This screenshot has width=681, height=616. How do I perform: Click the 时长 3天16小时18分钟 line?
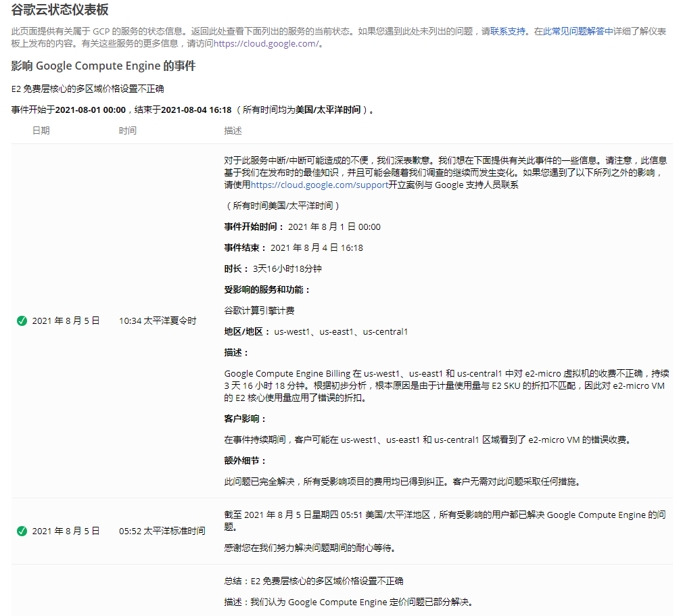tap(273, 268)
